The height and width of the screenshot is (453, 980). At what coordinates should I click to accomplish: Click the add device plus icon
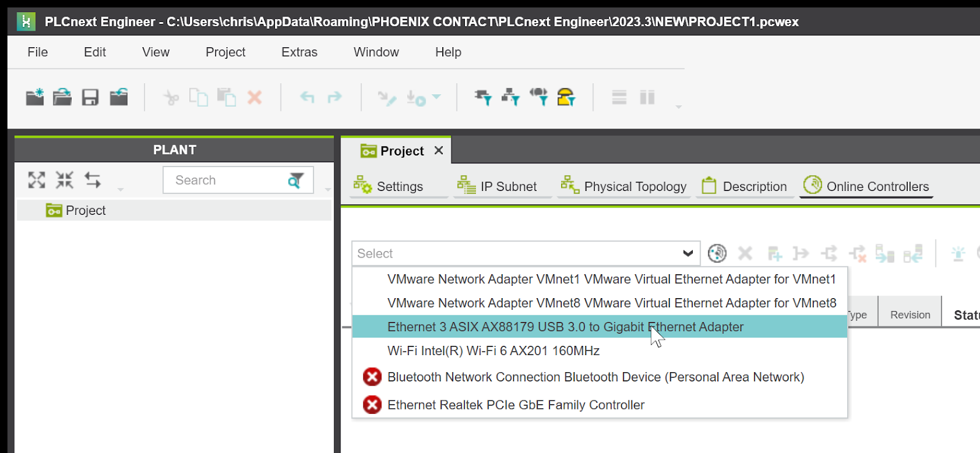click(775, 253)
